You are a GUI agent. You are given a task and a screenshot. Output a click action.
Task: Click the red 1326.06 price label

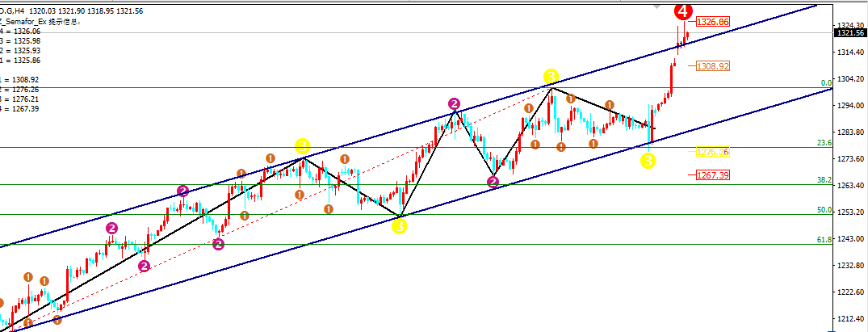(712, 22)
